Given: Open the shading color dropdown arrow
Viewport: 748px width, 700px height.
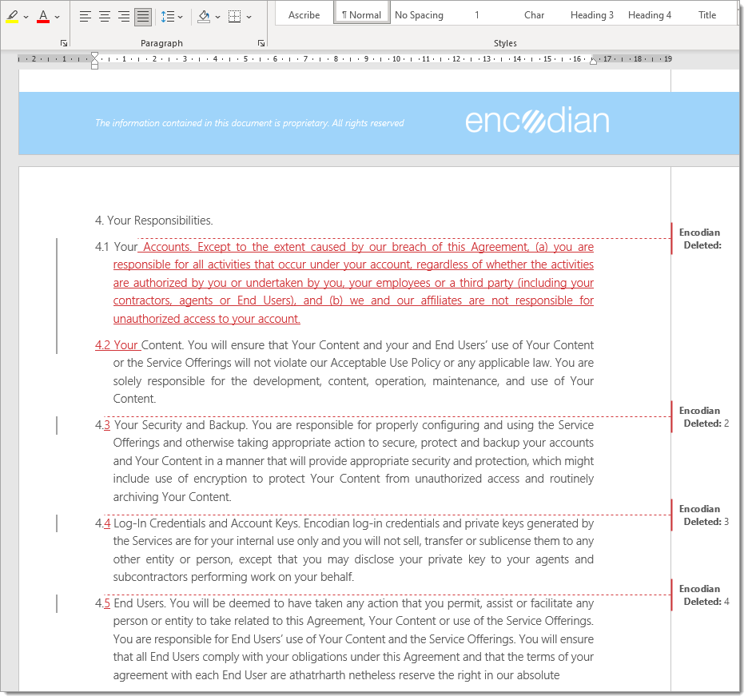Looking at the screenshot, I should 217,17.
